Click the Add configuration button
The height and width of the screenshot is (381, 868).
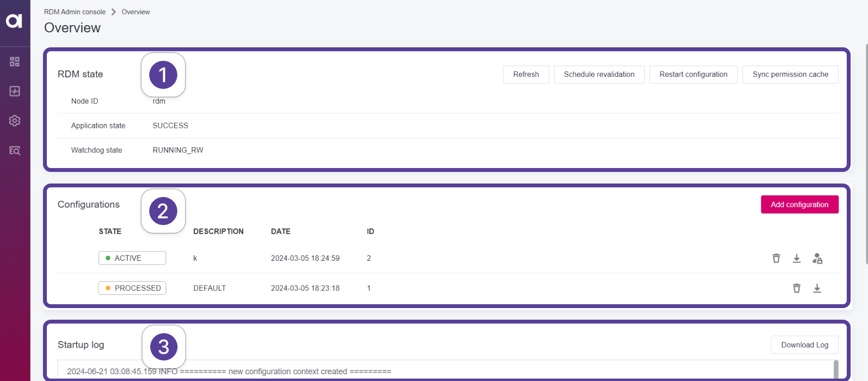pyautogui.click(x=799, y=204)
